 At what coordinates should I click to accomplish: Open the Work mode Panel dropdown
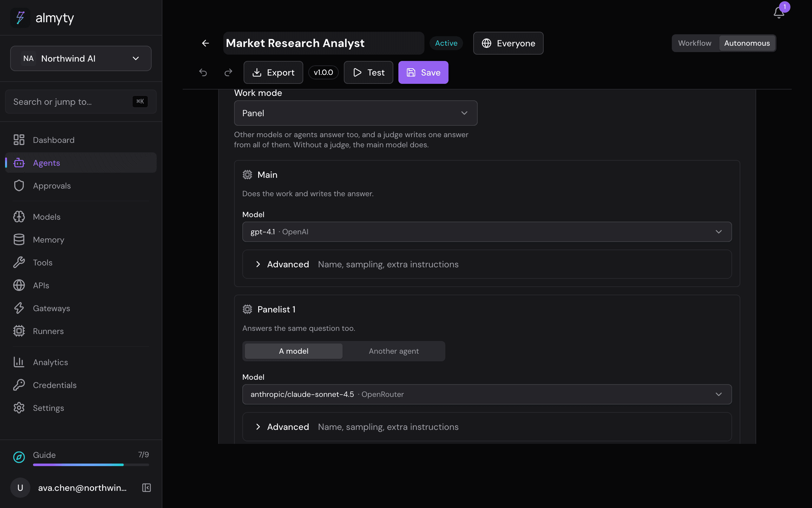coord(356,113)
